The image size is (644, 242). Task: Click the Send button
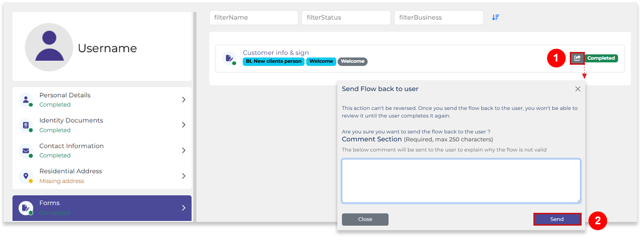click(557, 219)
